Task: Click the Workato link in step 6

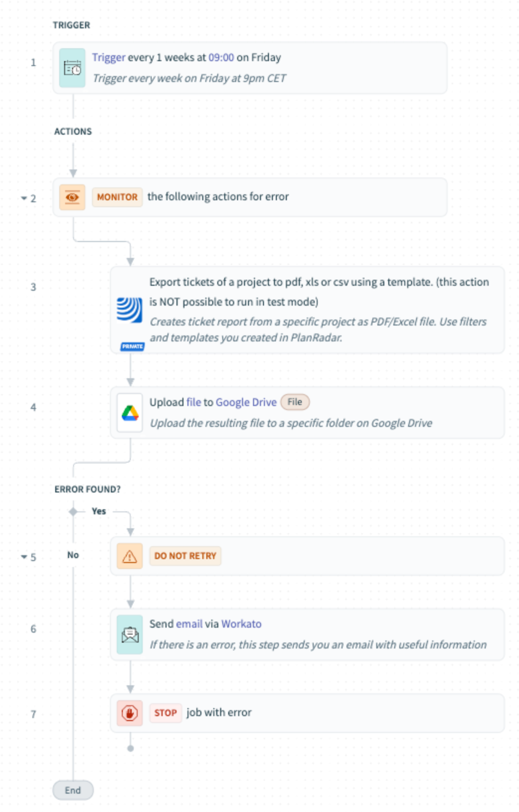Action: (x=241, y=624)
